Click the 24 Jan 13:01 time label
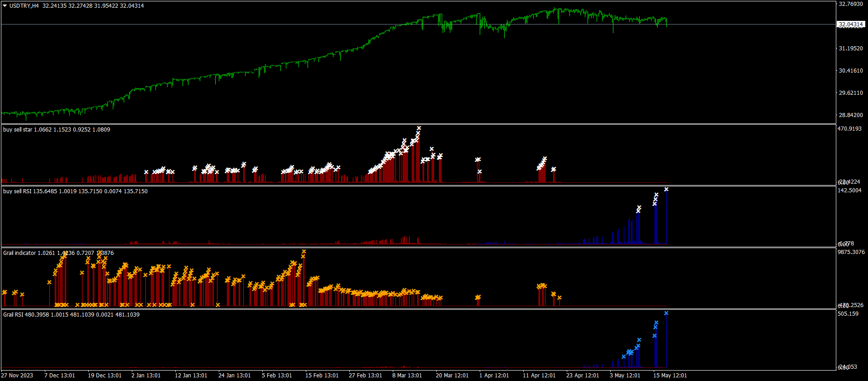 tap(235, 376)
